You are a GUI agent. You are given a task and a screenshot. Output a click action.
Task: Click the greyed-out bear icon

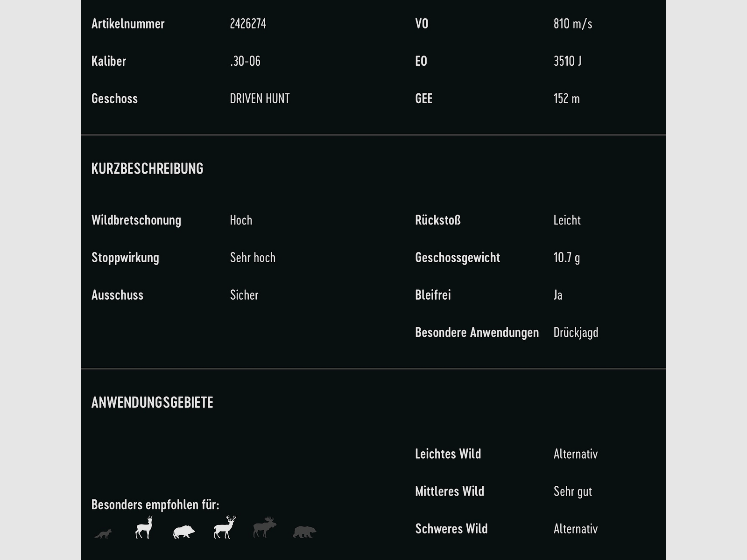click(304, 532)
